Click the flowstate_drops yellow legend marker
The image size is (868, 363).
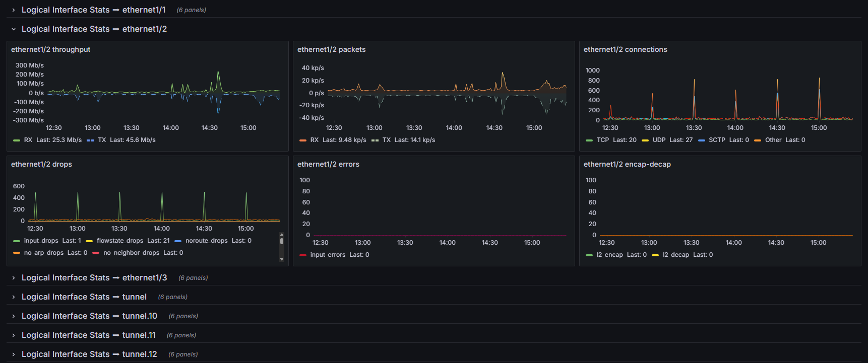click(x=89, y=241)
